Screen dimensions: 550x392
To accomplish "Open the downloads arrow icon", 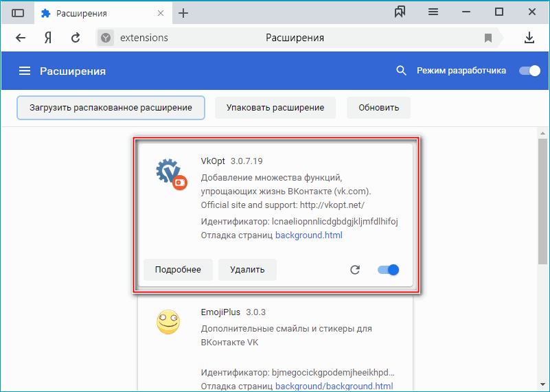I will (529, 38).
